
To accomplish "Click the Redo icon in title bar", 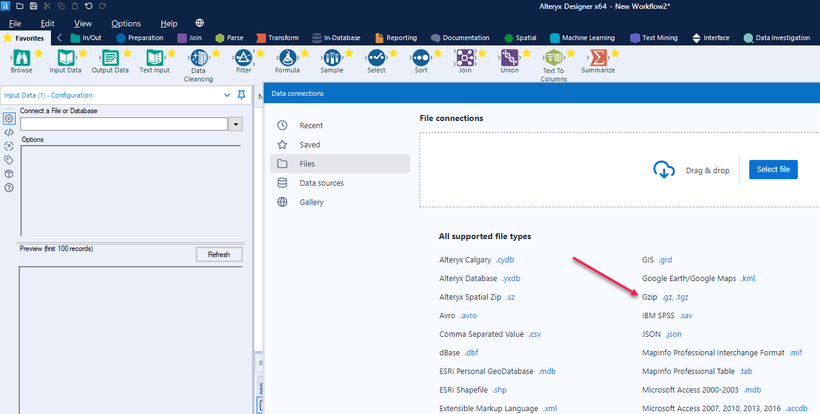I will 102,6.
